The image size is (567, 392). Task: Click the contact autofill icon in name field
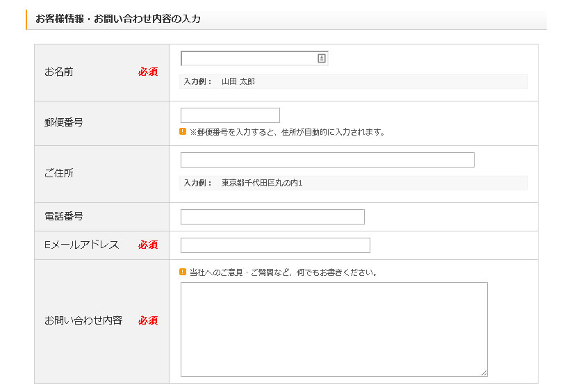(x=321, y=58)
